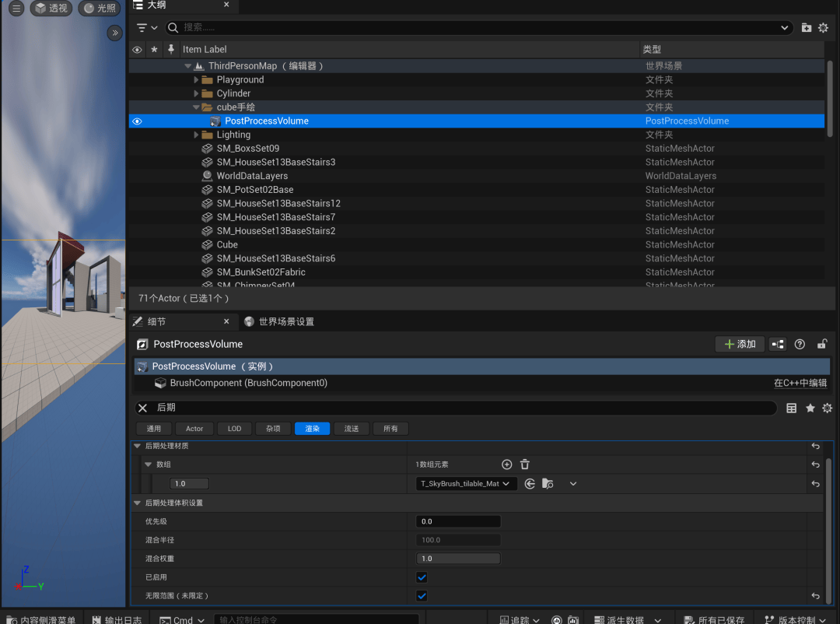Open the Output Log (输出日志)
This screenshot has width=840, height=624.
point(117,619)
